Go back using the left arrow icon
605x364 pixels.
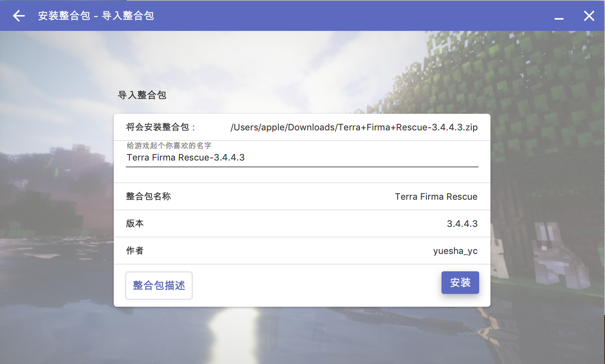[18, 16]
